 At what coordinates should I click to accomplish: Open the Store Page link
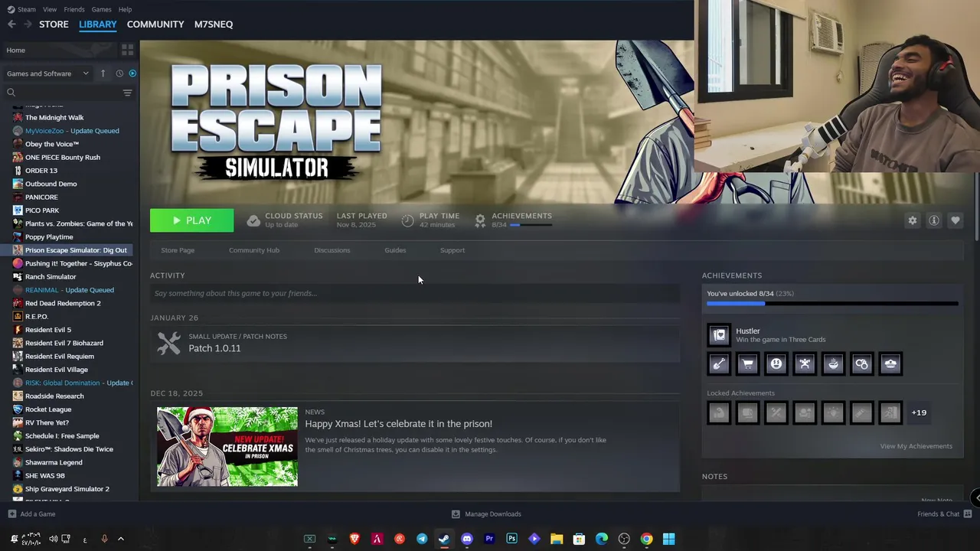[x=178, y=250]
